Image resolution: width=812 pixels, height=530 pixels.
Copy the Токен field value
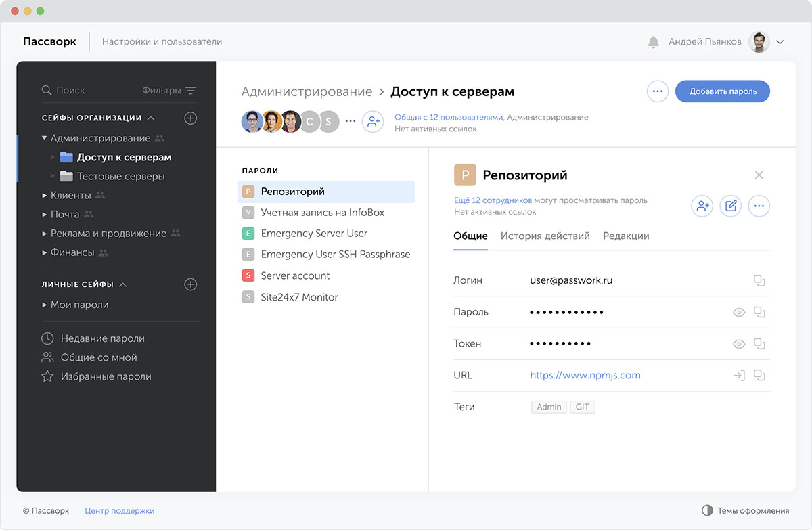[759, 344]
